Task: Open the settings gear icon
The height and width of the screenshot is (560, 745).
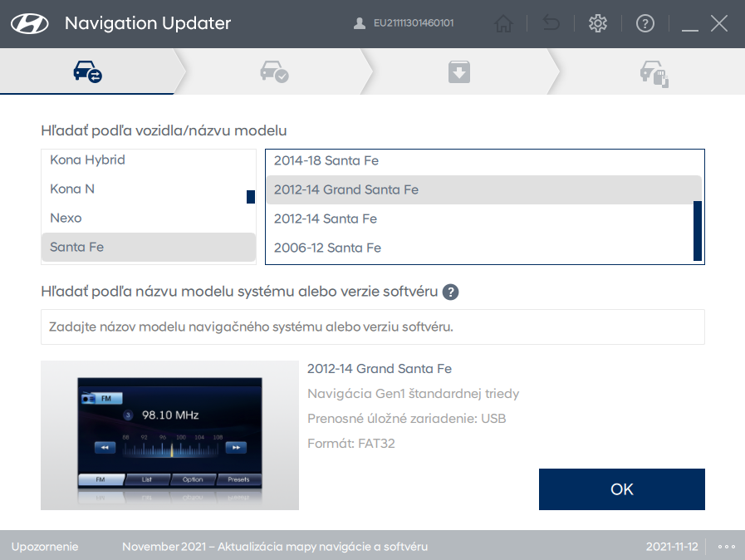Action: [x=598, y=23]
